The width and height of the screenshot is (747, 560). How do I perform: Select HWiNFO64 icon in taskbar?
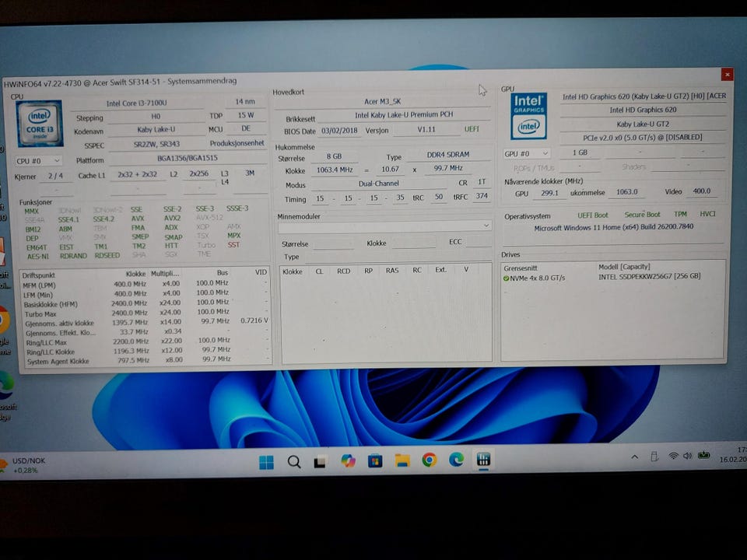(x=483, y=459)
